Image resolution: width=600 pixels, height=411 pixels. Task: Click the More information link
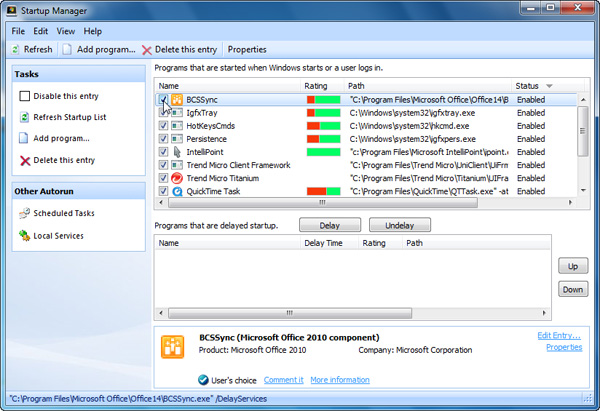pos(340,380)
